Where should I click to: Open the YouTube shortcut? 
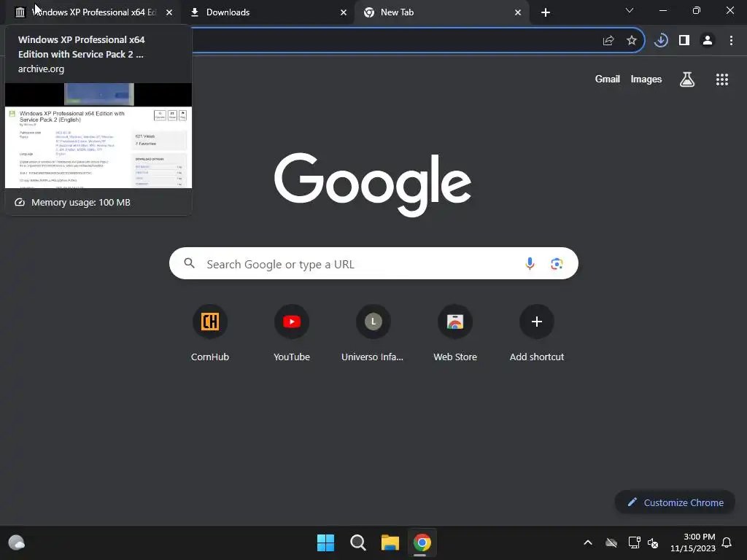(292, 333)
